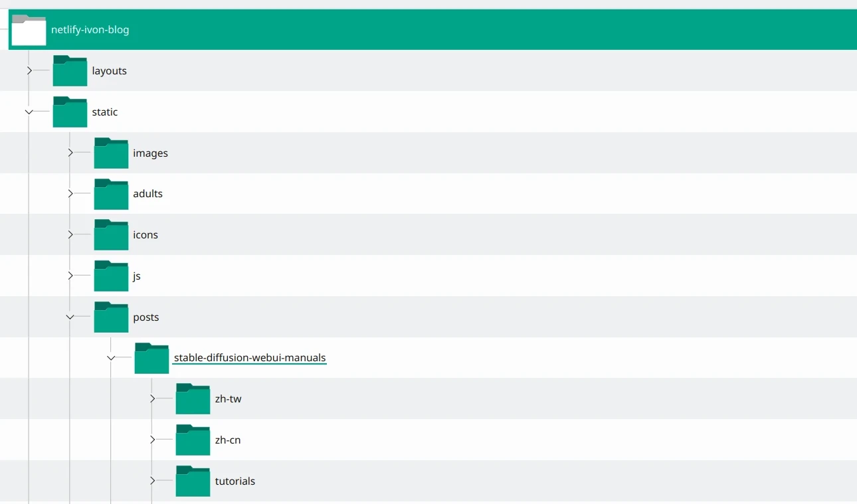Screen dimensions: 857x504
Task: Open the stable-diffusion-webui-manuals link
Action: click(x=250, y=358)
